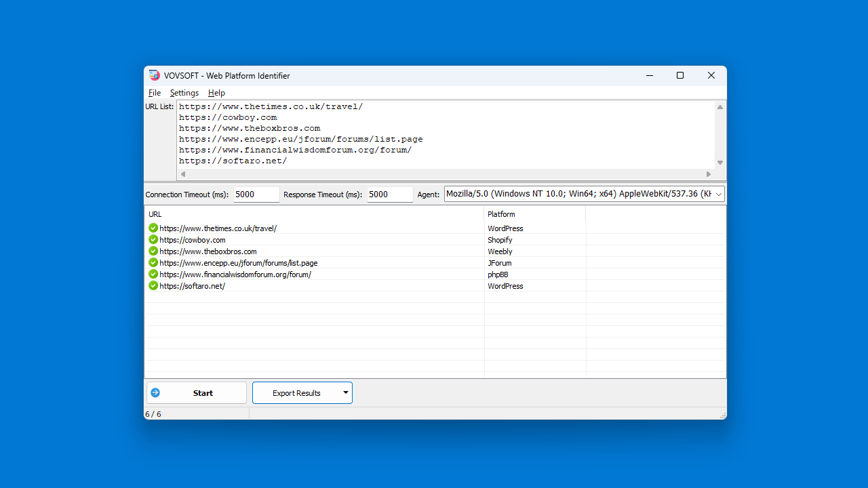
Task: Click the 6 / 6 status bar counter
Action: 153,413
